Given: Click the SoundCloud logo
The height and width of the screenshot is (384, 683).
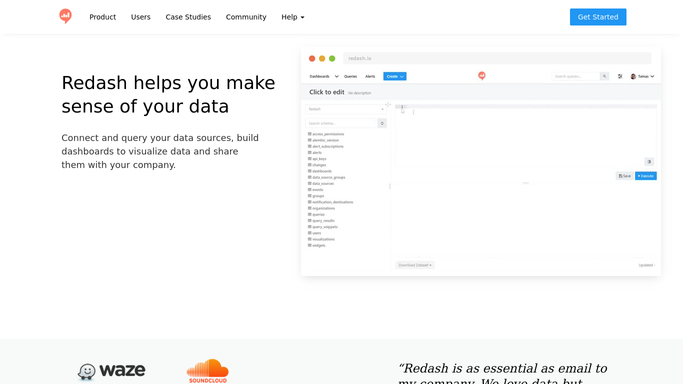Looking at the screenshot, I should click(x=208, y=371).
